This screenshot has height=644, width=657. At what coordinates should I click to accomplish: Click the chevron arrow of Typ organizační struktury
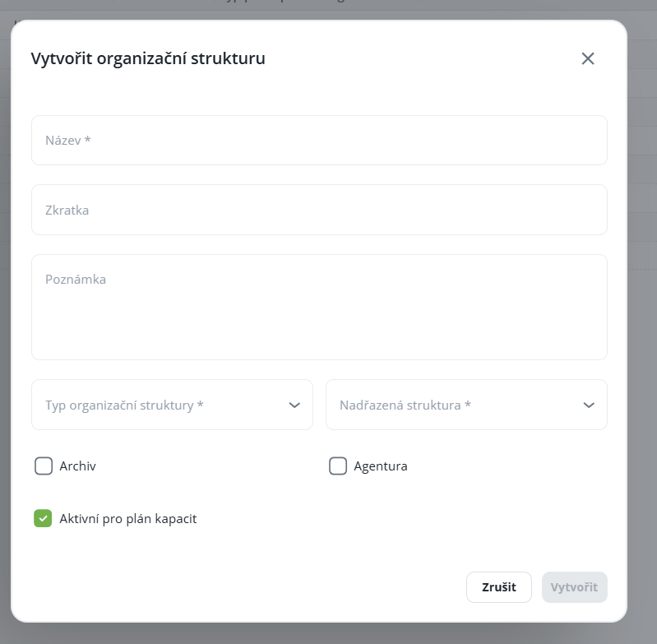295,405
